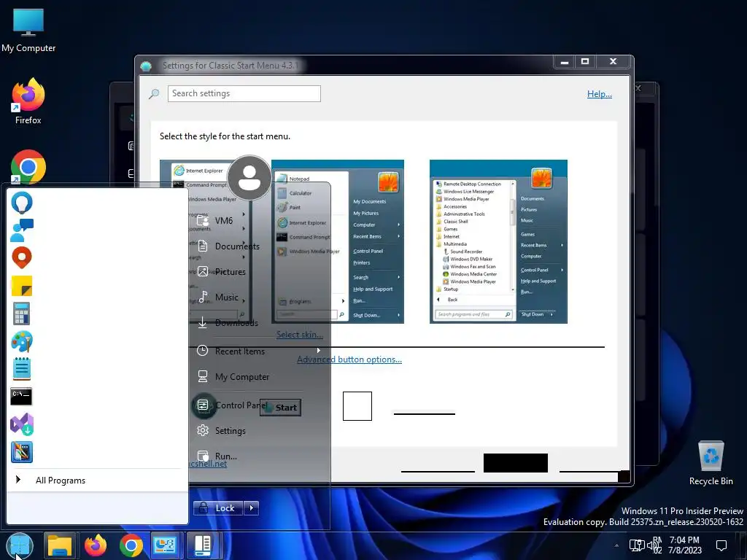Viewport: 747px width, 560px height.
Task: Open the Help... link in settings window
Action: coord(600,94)
